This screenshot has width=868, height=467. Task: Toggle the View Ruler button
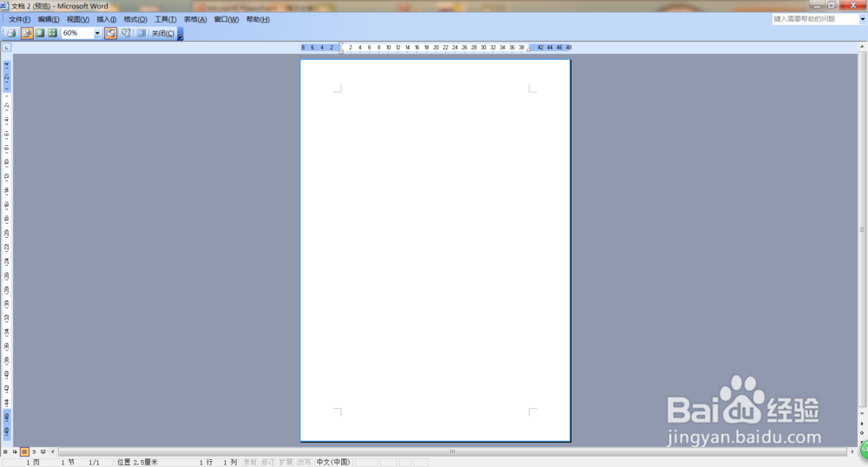pyautogui.click(x=111, y=33)
